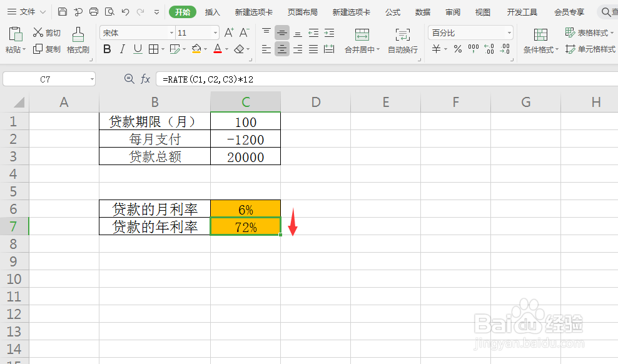Increase font size with A+ icon
The height and width of the screenshot is (364, 618).
229,33
